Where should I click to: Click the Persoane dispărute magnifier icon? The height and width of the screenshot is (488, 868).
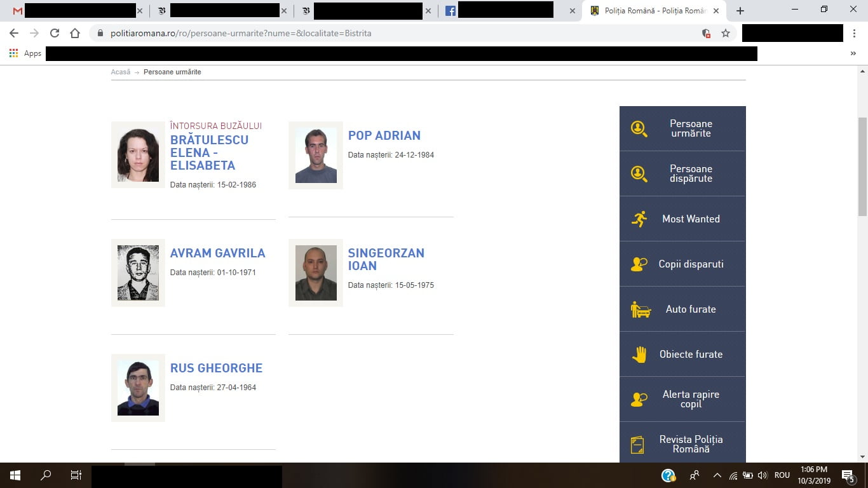pos(639,174)
